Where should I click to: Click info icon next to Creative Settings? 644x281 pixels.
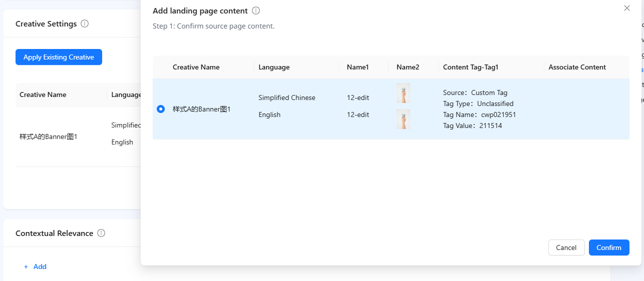click(x=85, y=23)
